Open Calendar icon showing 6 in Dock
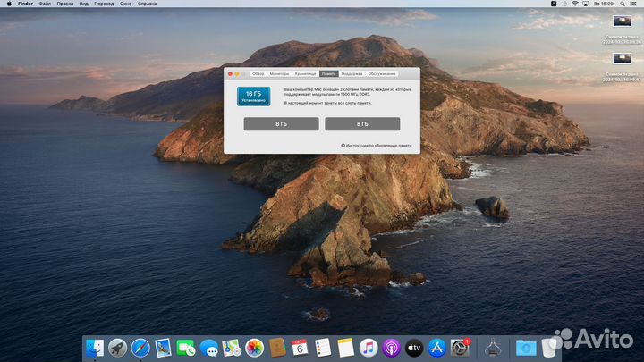 click(x=300, y=348)
